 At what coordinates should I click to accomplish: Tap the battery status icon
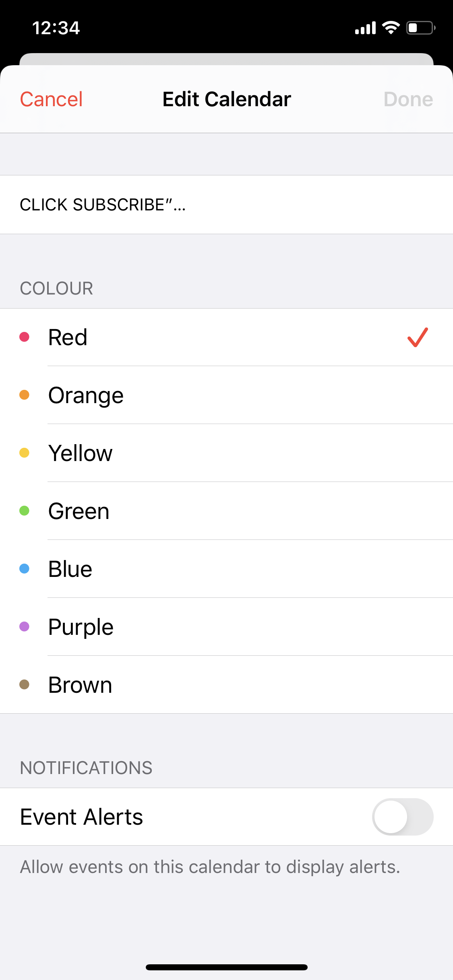[x=420, y=28]
